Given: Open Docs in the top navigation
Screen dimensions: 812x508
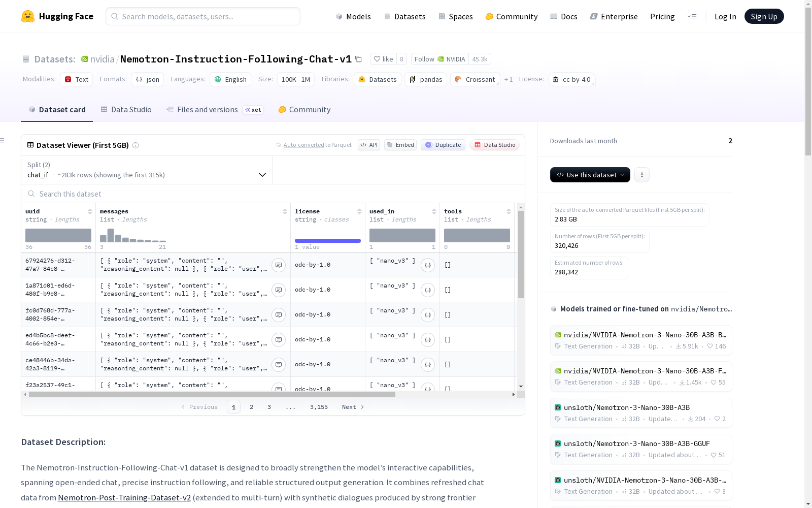Looking at the screenshot, I should tap(564, 16).
